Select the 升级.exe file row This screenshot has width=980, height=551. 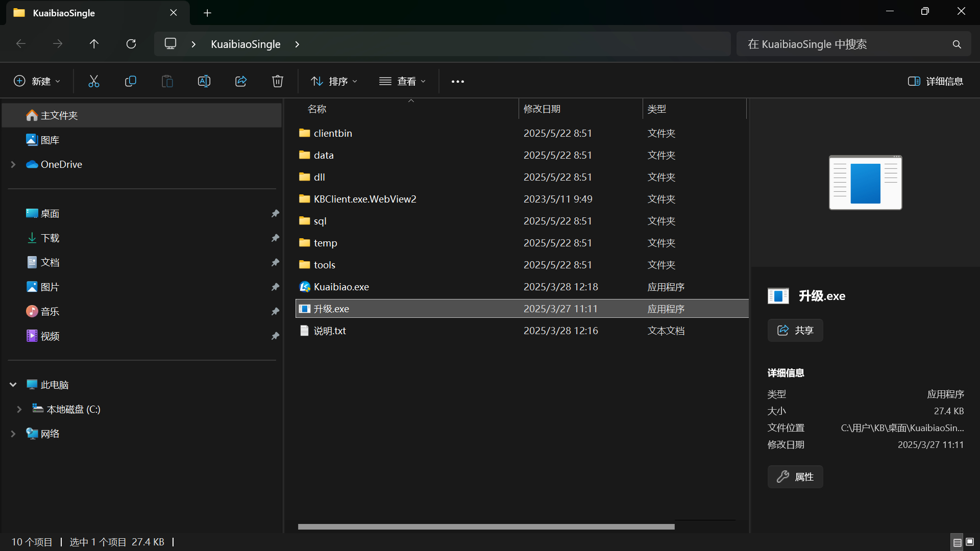[522, 309]
